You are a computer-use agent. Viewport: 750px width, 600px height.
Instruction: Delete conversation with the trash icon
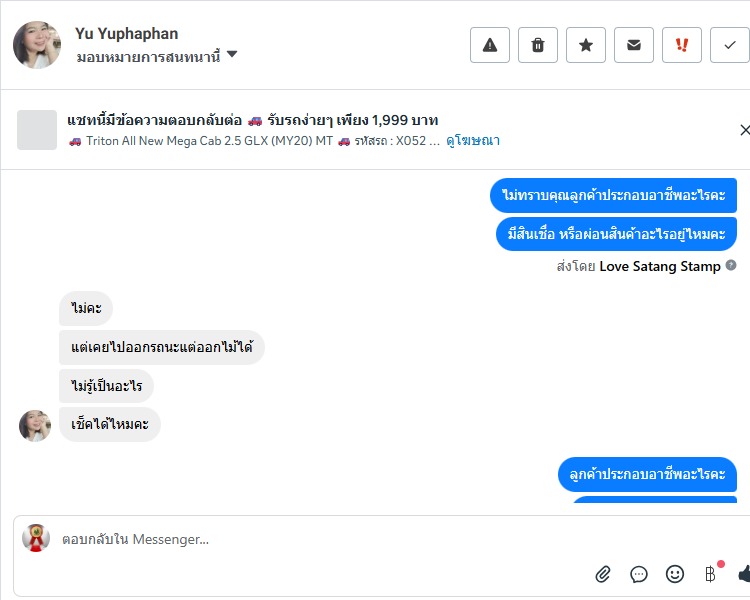coord(538,45)
